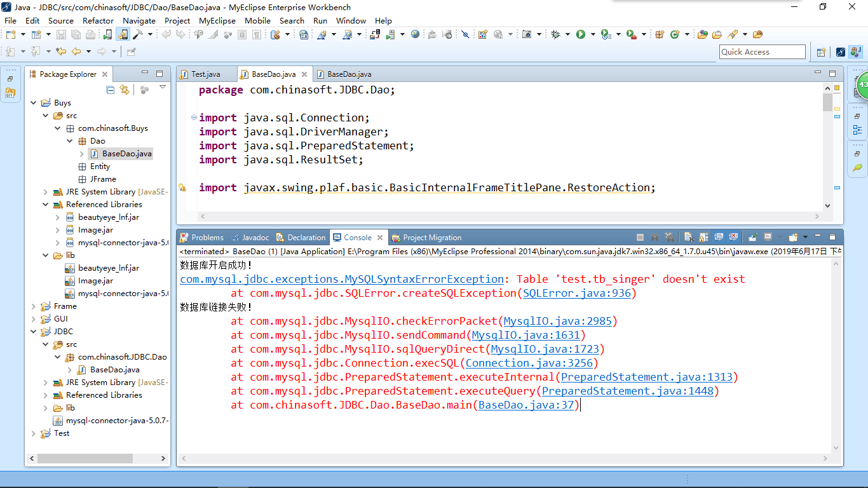Toggle show console on standard output change
The image size is (868, 488).
point(719,237)
